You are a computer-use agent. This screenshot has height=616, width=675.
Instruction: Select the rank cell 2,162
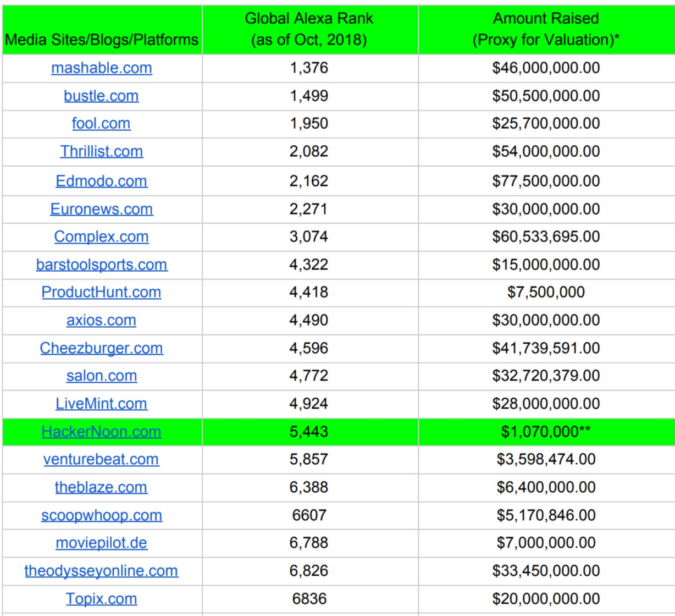[x=310, y=181]
